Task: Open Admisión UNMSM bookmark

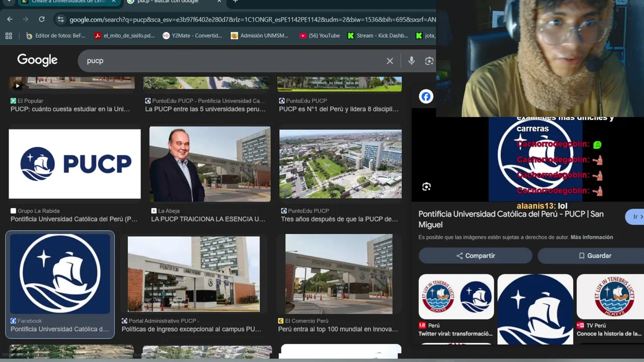Action: click(x=260, y=36)
